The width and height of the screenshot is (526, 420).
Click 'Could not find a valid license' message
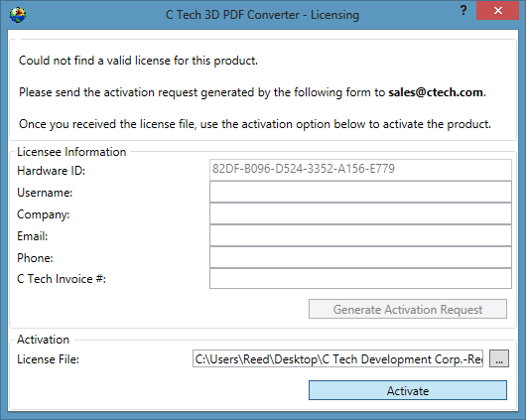(138, 61)
